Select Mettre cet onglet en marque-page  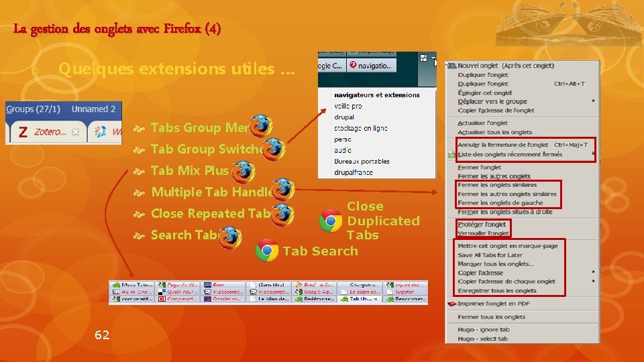tap(508, 246)
